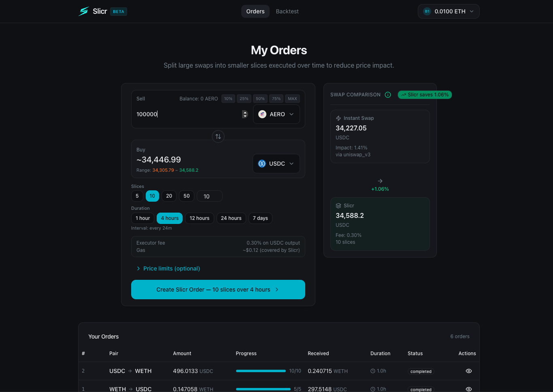The height and width of the screenshot is (392, 553).
Task: Set duration to 4 hours
Action: pos(170,218)
